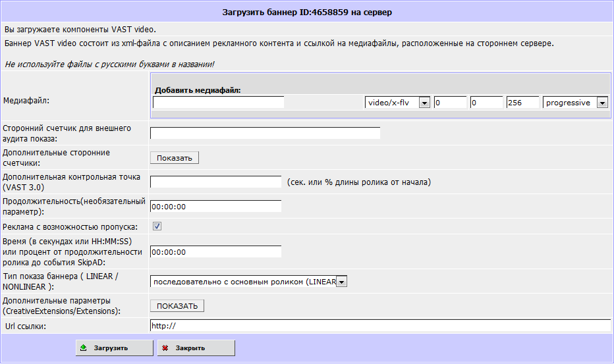Screen dimensions: 614x364
Task: Click the title 'Загрузить баннер ID:4658859 на сервер'
Action: [307, 12]
